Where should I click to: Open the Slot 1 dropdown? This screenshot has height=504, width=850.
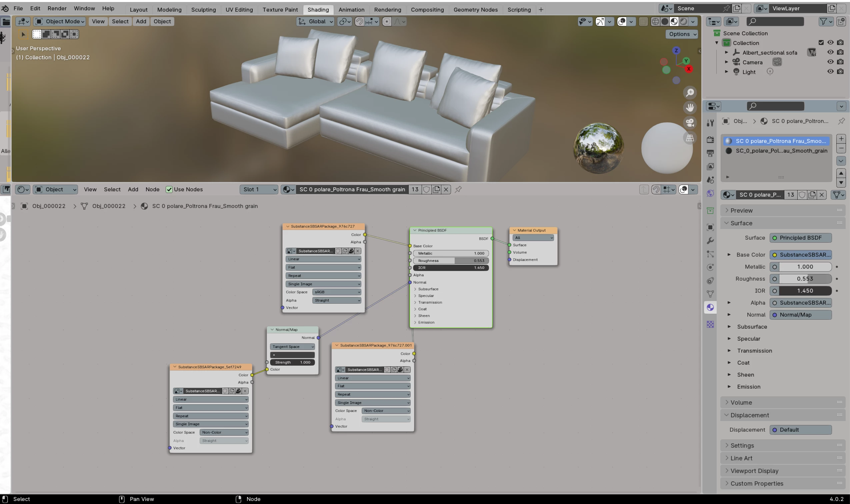tap(259, 190)
